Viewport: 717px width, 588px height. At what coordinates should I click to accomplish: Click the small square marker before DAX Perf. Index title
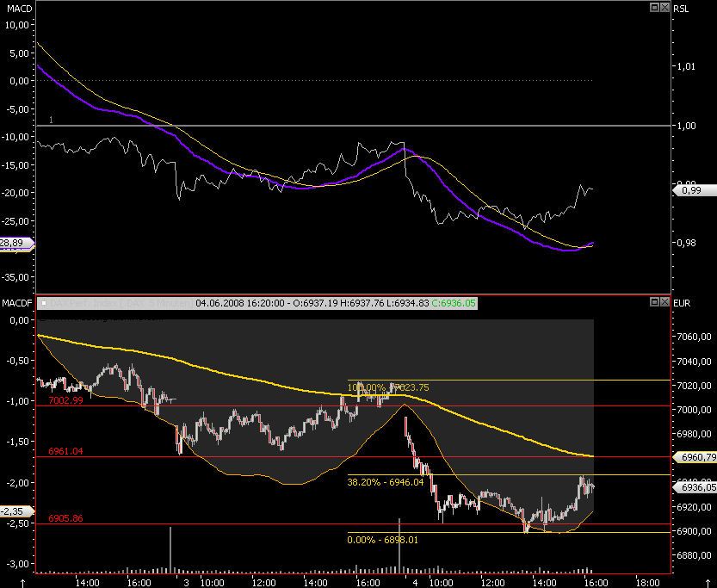[44, 303]
